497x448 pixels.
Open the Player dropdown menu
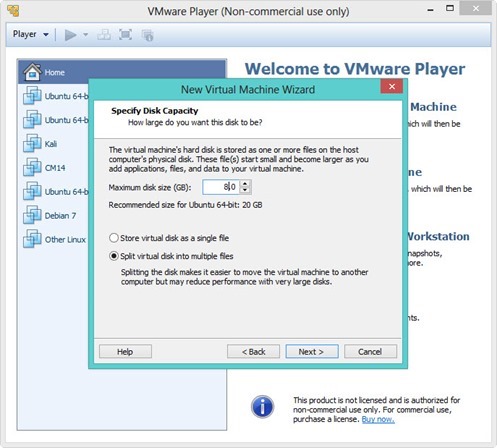[31, 34]
